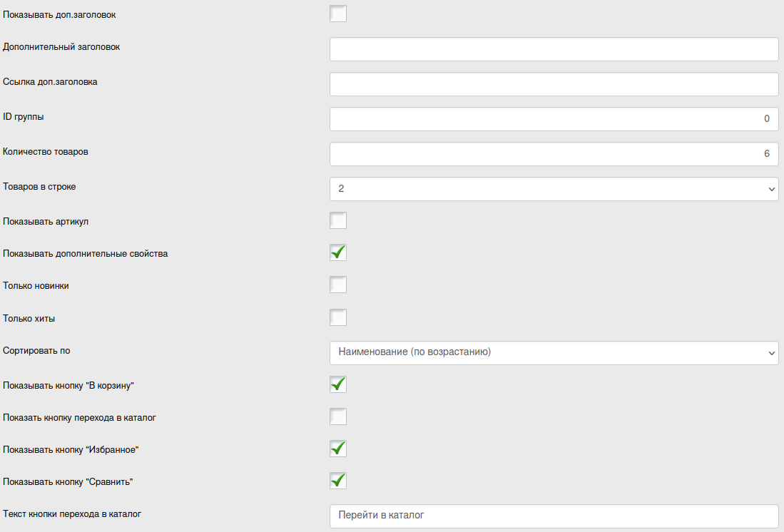
Task: Select the 'Количество товаров' input box
Action: click(x=554, y=154)
